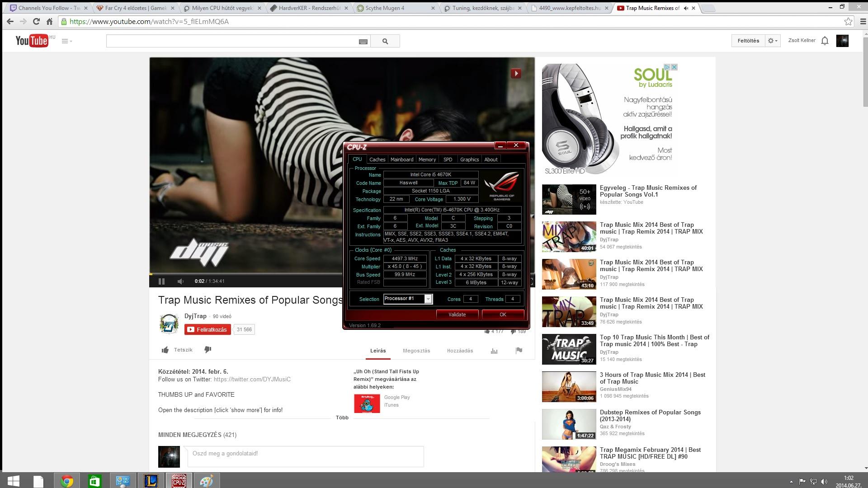Click the system tray volume icon
This screenshot has width=868, height=488.
(x=824, y=482)
